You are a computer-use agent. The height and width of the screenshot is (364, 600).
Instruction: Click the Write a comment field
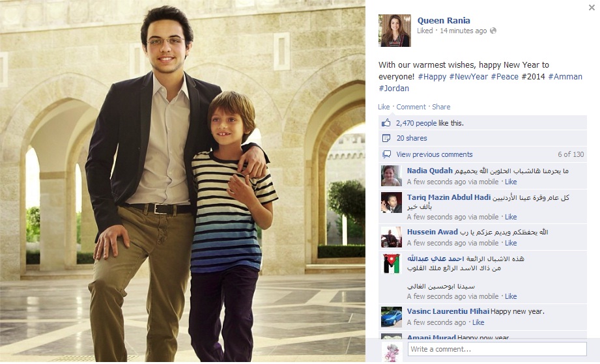(x=497, y=349)
